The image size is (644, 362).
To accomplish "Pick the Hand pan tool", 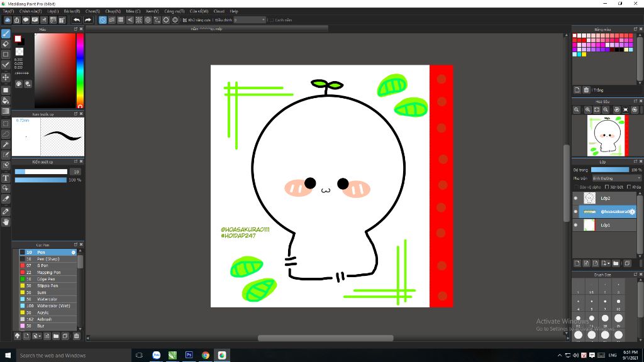I will click(x=6, y=222).
